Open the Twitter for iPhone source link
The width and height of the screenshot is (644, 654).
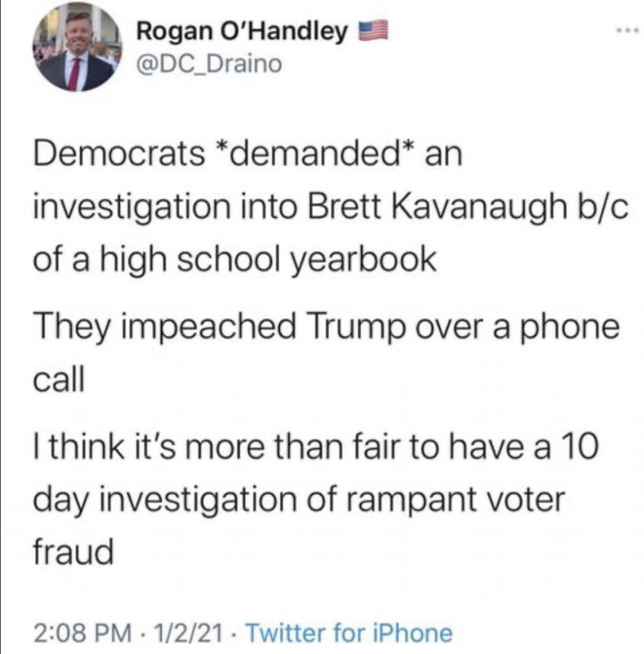point(349,633)
